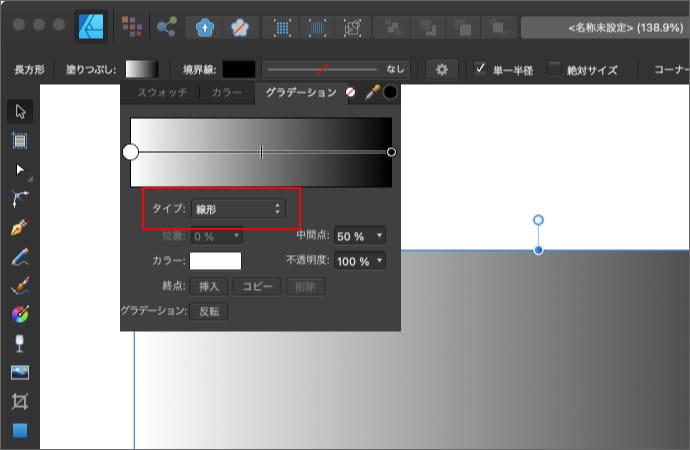Click the 反転 button
690x450 pixels.
[x=209, y=311]
